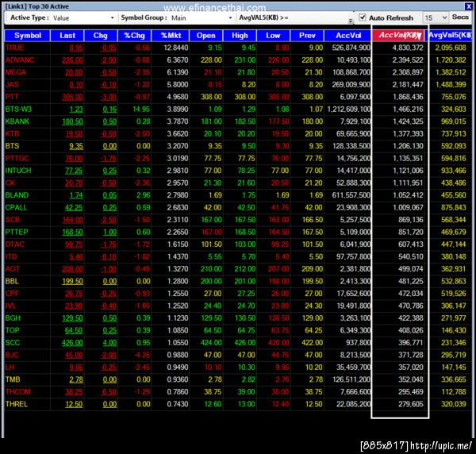Toggle the Auto Refresh checkbox
Image resolution: width=476 pixels, height=454 pixels.
(363, 17)
